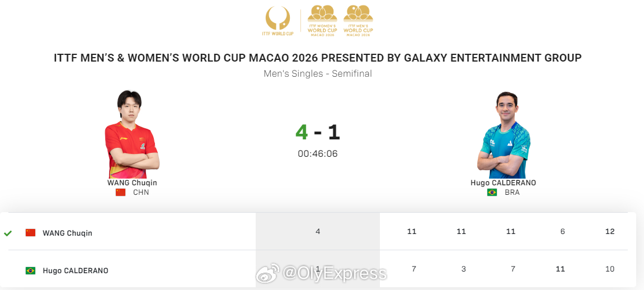This screenshot has height=290, width=644.
Task: Open WANG Chuqin's player photo
Action: tap(132, 134)
